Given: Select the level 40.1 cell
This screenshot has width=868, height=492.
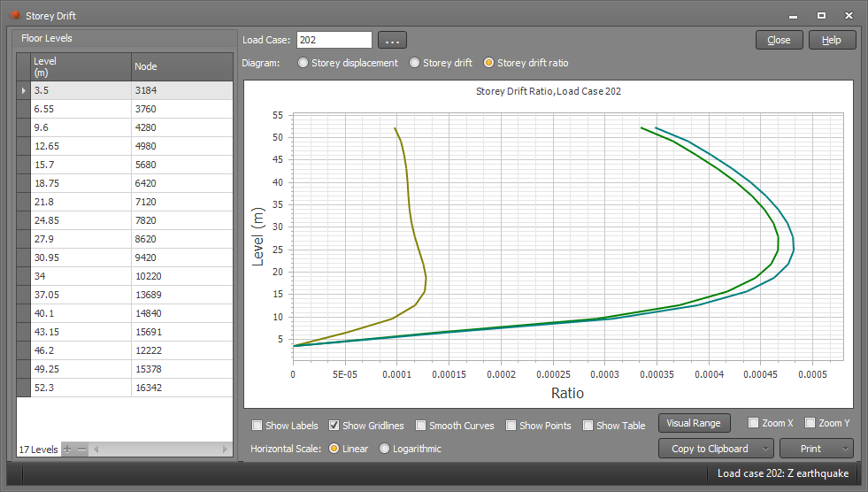Looking at the screenshot, I should (x=81, y=313).
